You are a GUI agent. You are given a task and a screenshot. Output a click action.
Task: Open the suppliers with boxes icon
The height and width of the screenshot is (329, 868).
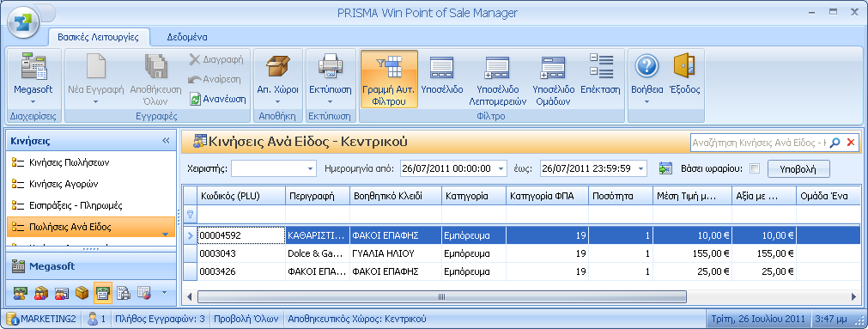41,293
